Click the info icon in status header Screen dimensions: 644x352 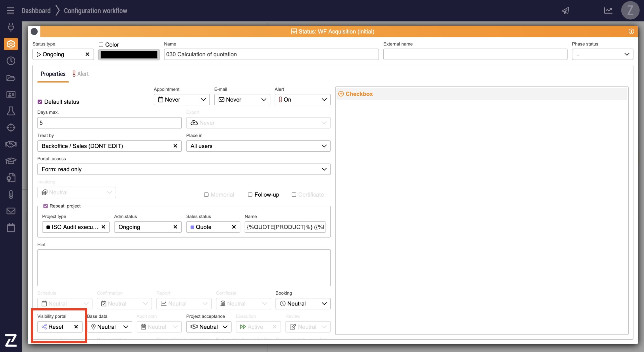click(631, 31)
